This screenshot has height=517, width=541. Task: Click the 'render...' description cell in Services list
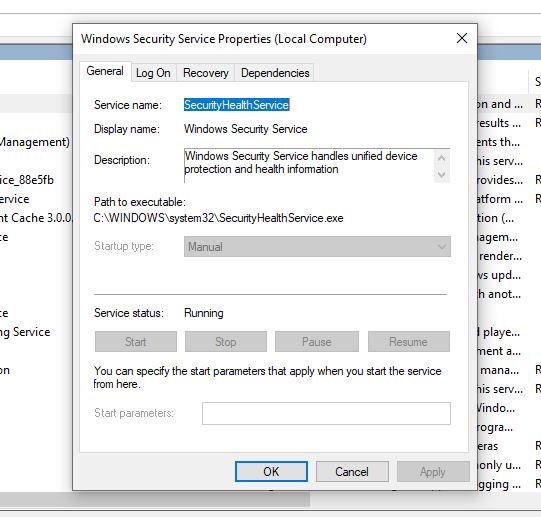(x=500, y=256)
